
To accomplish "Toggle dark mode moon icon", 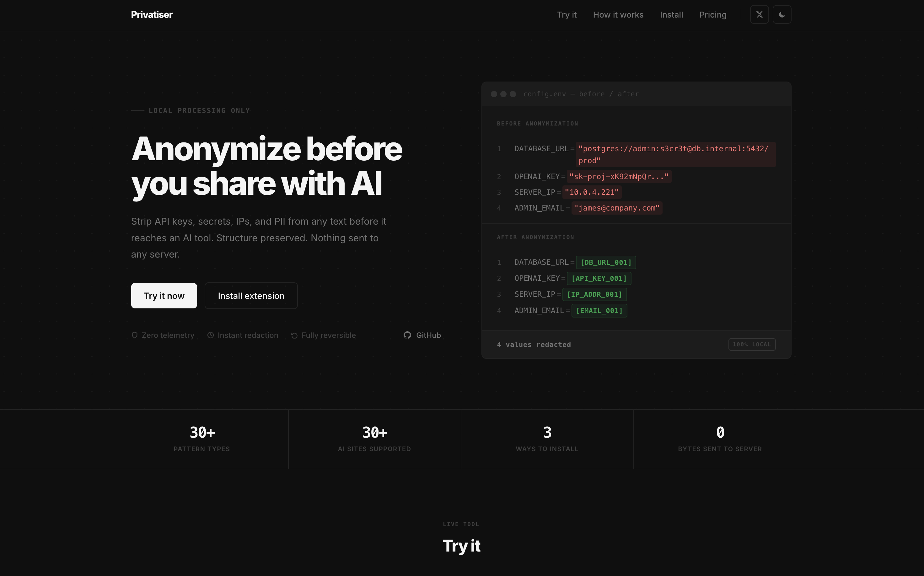I will click(x=782, y=14).
